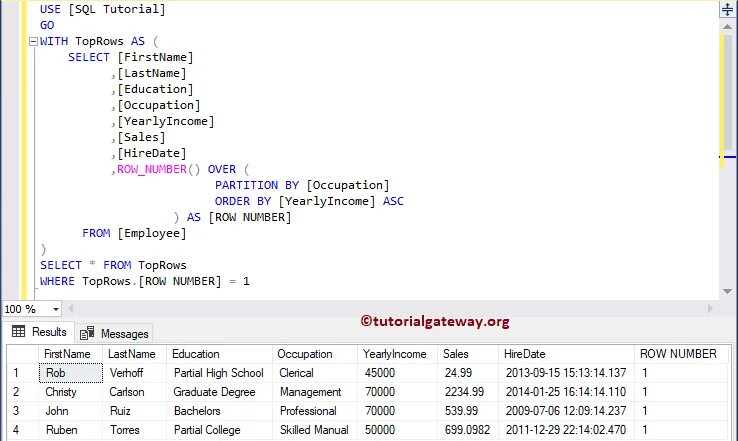Image resolution: width=738 pixels, height=441 pixels.
Task: Click the horizontal scrollbar left arrow
Action: [x=71, y=309]
